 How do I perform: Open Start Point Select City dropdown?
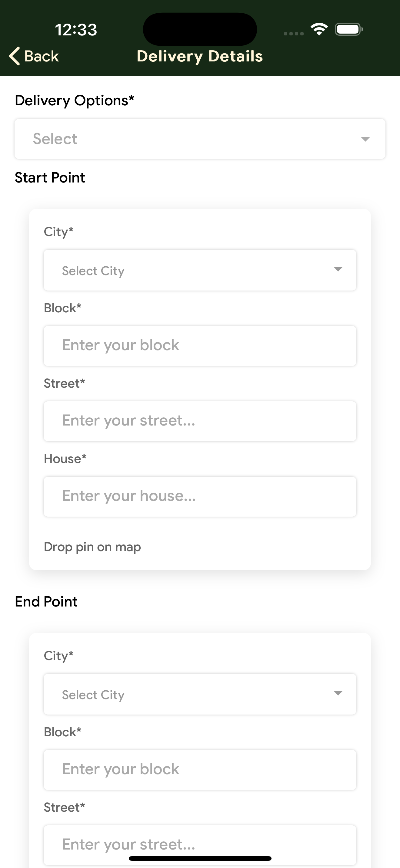click(189, 270)
